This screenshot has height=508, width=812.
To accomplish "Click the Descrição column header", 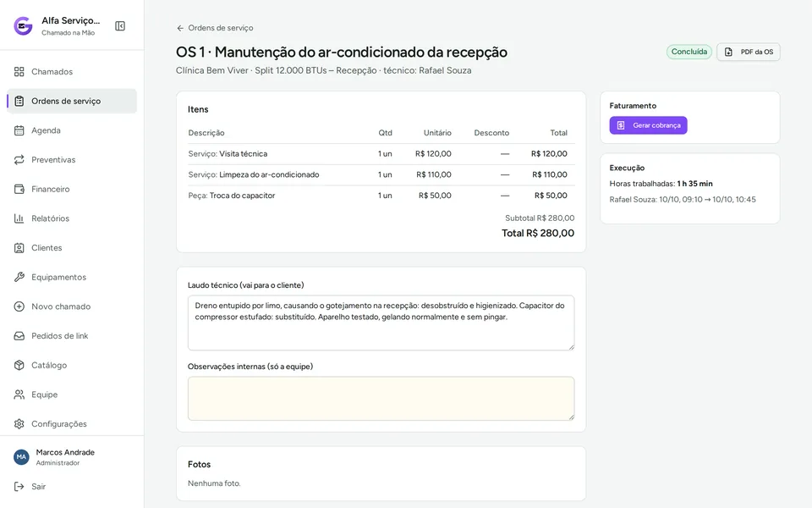I will pos(206,133).
